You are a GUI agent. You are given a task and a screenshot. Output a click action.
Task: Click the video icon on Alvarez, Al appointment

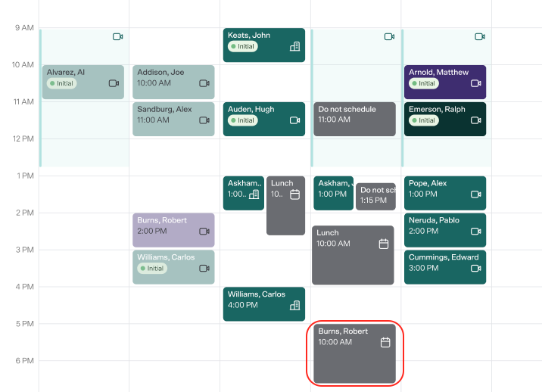114,83
